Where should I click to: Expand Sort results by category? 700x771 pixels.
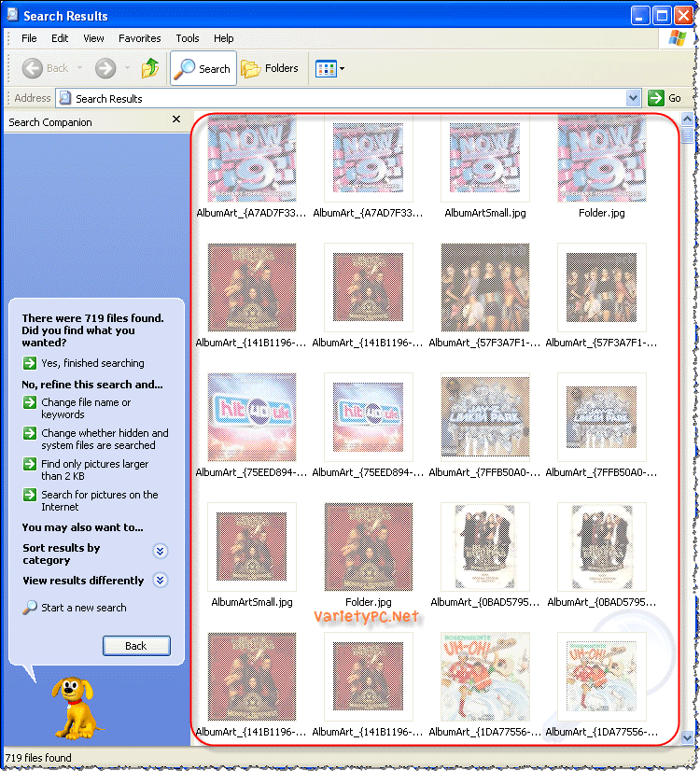pos(161,552)
